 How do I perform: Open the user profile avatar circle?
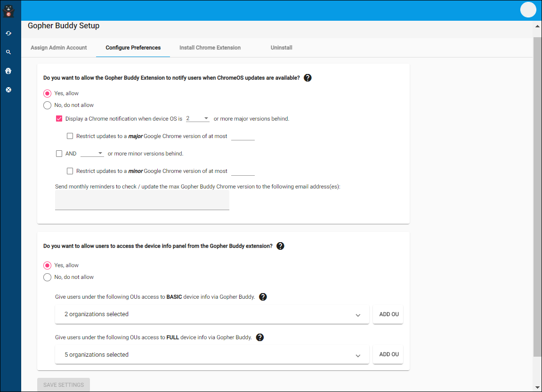pyautogui.click(x=528, y=10)
